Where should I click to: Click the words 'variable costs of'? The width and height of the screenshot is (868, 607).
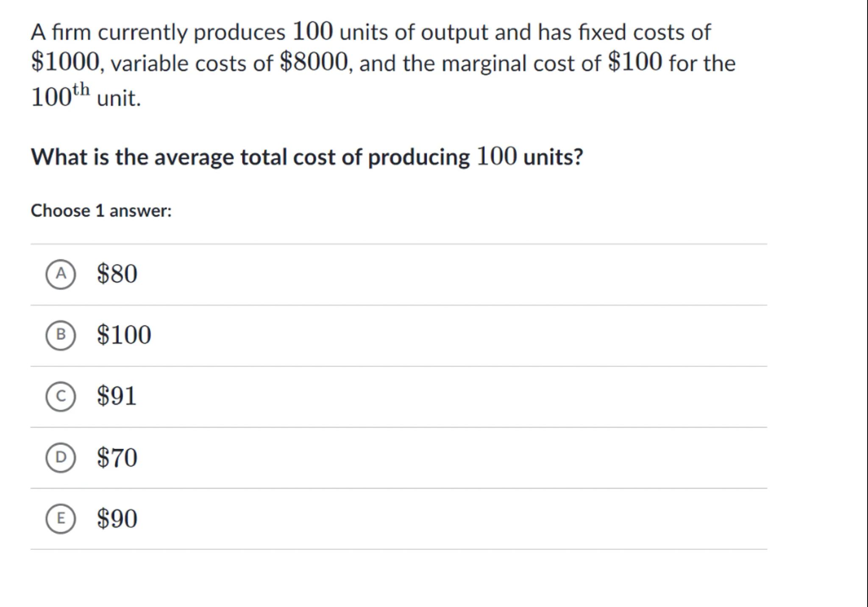(192, 63)
